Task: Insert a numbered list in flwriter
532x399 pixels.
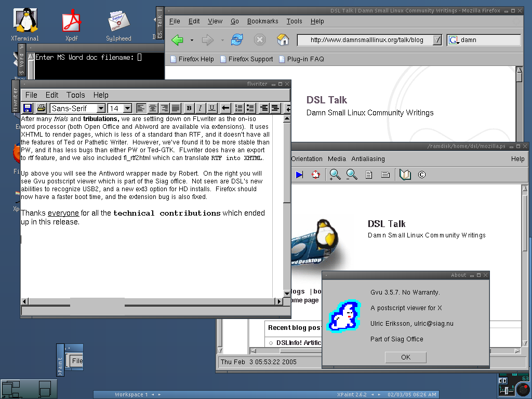Action: [x=239, y=108]
